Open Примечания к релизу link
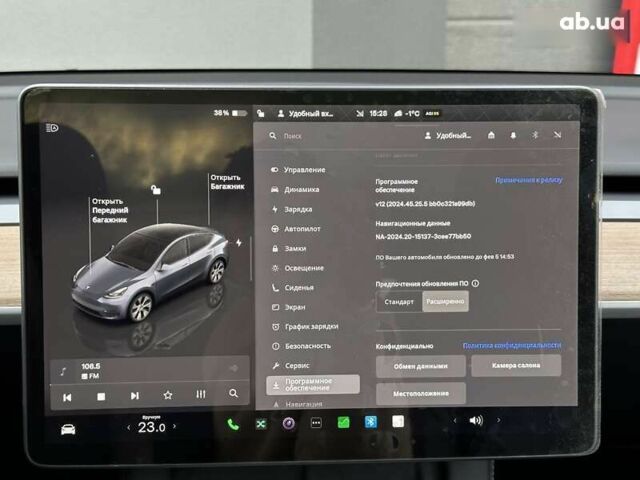The height and width of the screenshot is (480, 640). coord(529,180)
